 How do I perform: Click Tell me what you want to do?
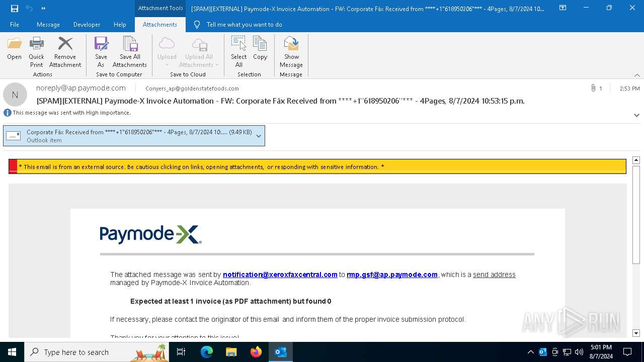pyautogui.click(x=238, y=25)
